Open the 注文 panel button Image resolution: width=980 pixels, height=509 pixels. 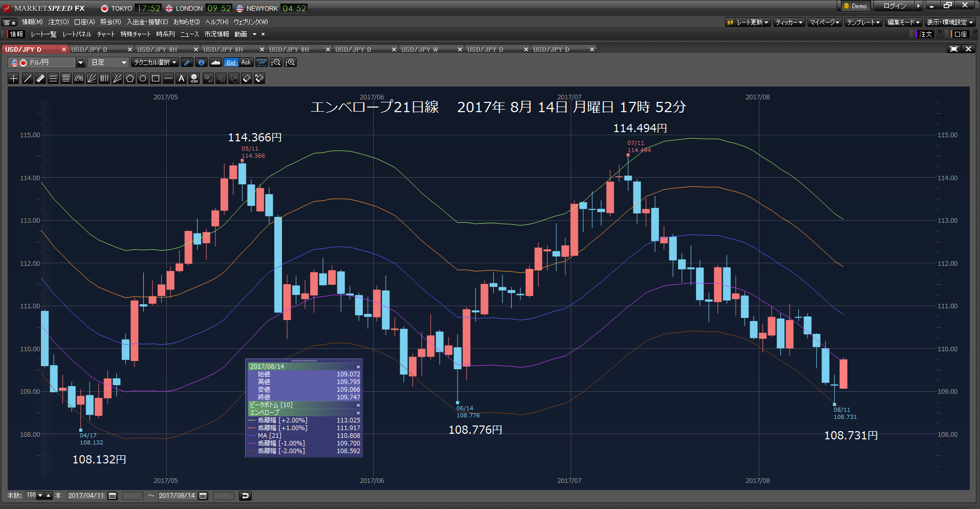click(x=925, y=34)
